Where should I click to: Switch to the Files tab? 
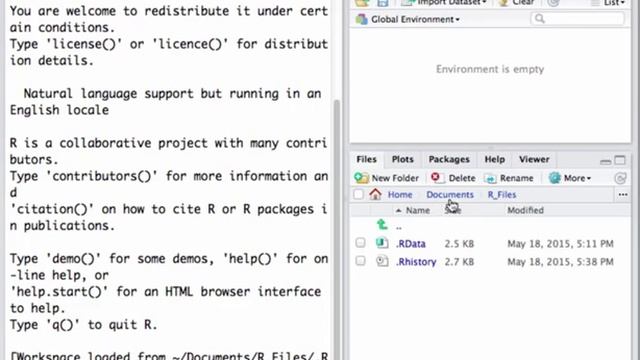367,159
